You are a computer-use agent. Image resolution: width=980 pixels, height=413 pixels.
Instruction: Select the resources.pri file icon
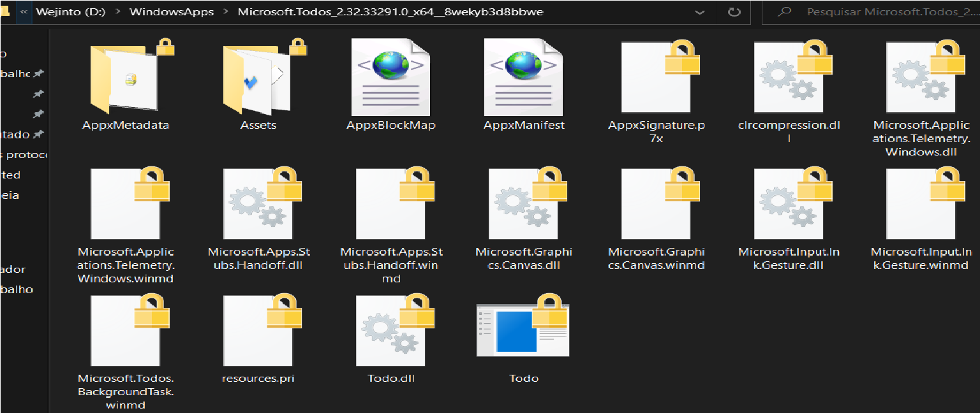[262, 329]
